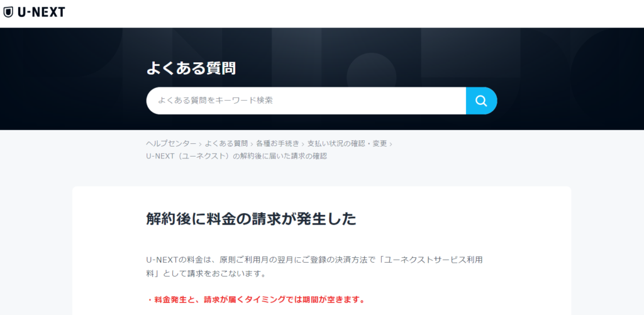Click the 解約後に料金の請求が発生した article title
The width and height of the screenshot is (644, 315).
click(251, 219)
